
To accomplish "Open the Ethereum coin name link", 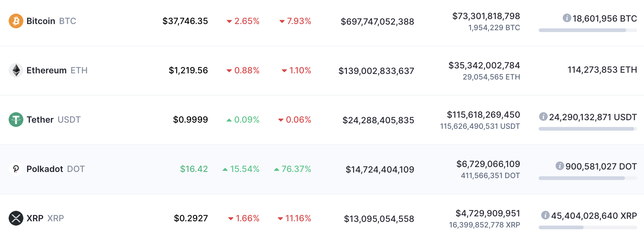I will coord(46,70).
